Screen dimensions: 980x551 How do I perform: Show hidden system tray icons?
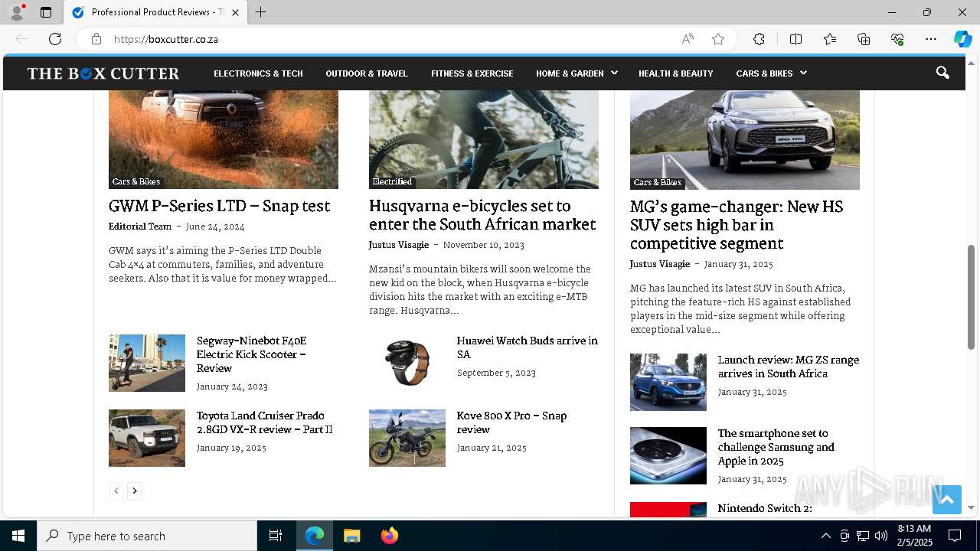pos(825,536)
